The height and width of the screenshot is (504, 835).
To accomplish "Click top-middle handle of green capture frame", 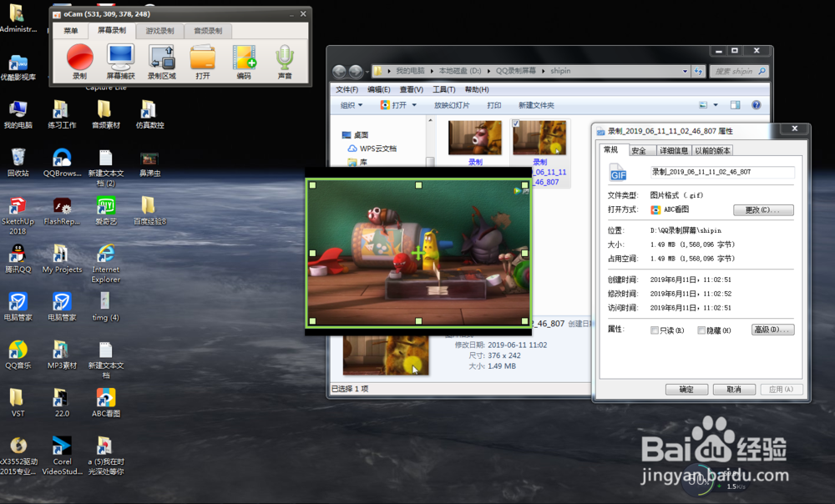I will 418,185.
